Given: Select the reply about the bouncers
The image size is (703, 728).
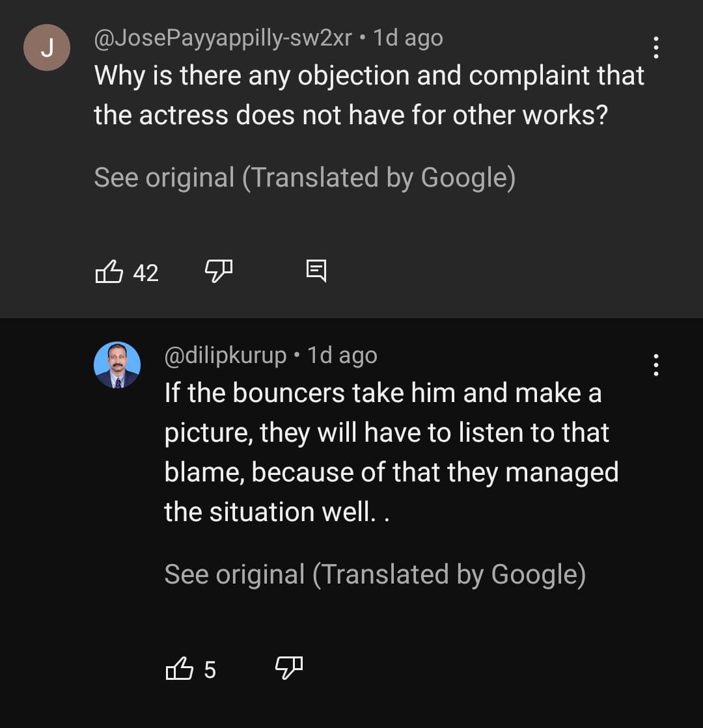Looking at the screenshot, I should (x=391, y=452).
